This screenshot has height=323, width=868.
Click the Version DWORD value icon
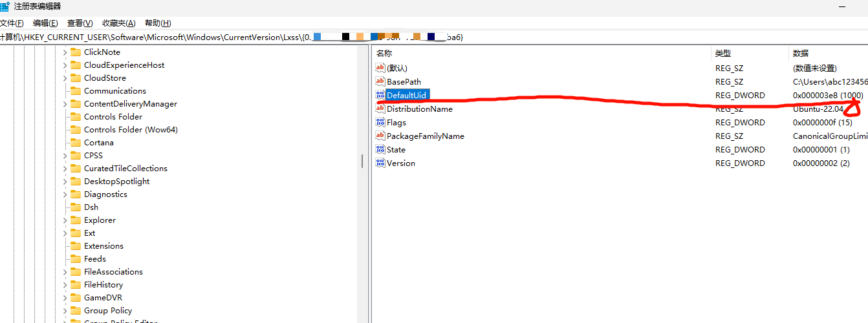[x=380, y=163]
